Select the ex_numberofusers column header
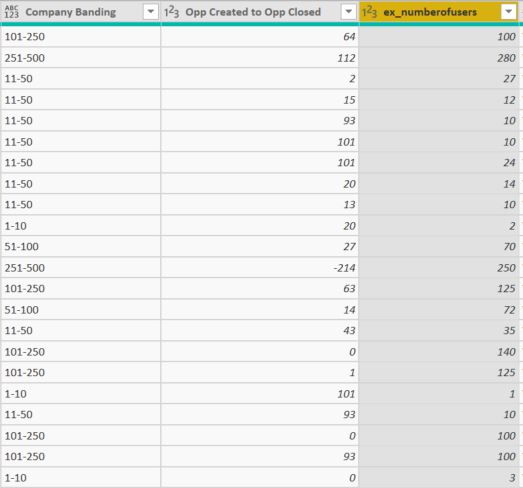Screen dimensions: 523x488 pyautogui.click(x=439, y=12)
